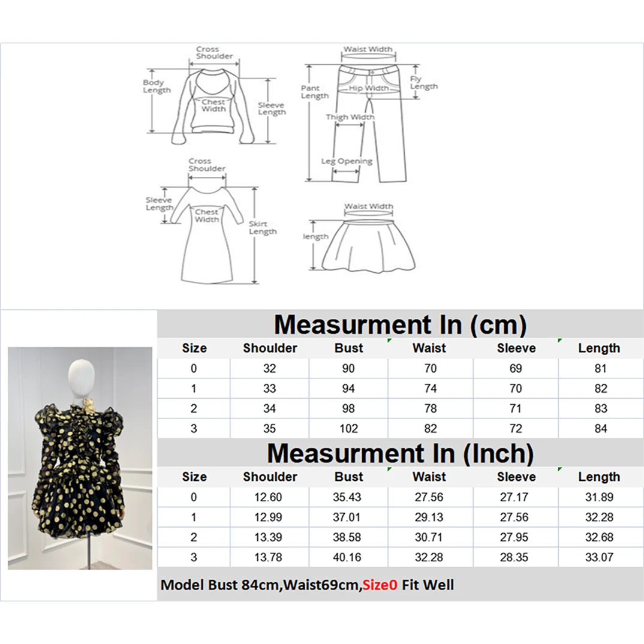Click 'Skirt Length' label beside dress diagram
This screenshot has height=644, width=644.
pos(263,227)
